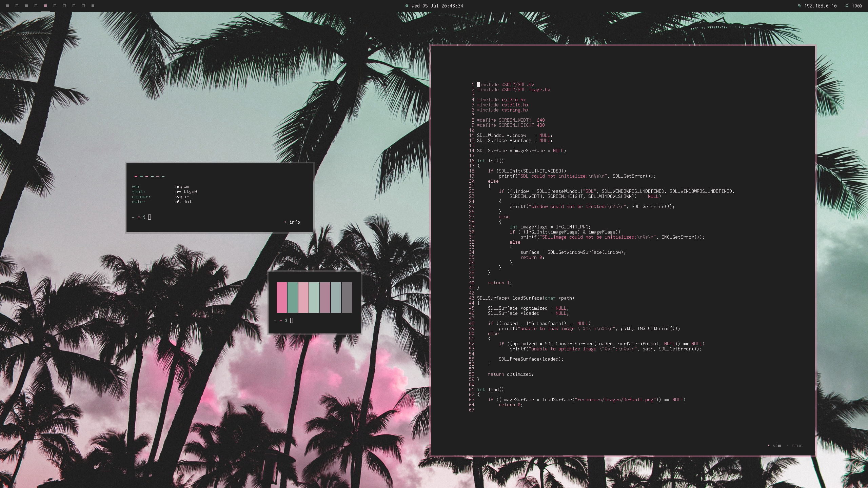Click vim line 16 containing int init()
868x488 pixels.
[x=490, y=161]
